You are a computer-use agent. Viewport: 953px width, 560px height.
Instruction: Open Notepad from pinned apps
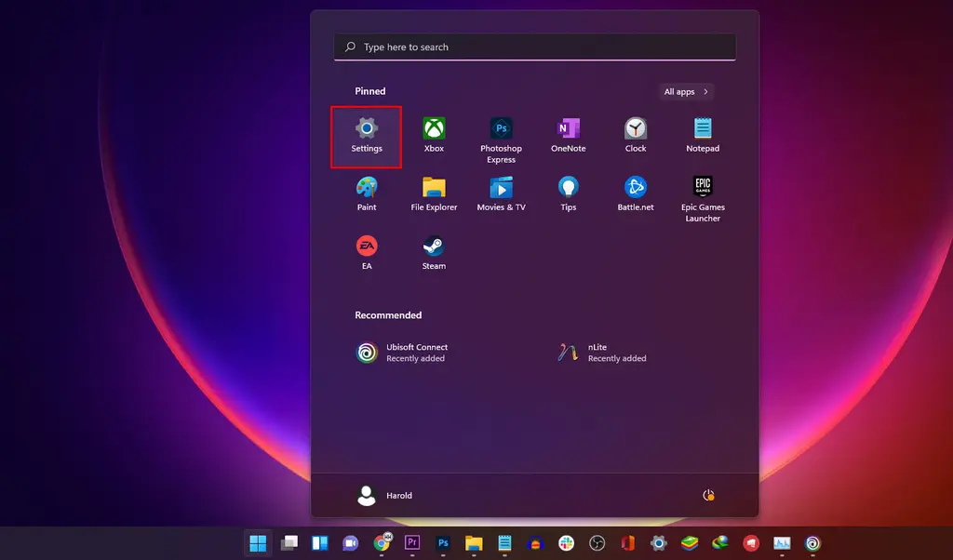tap(703, 136)
